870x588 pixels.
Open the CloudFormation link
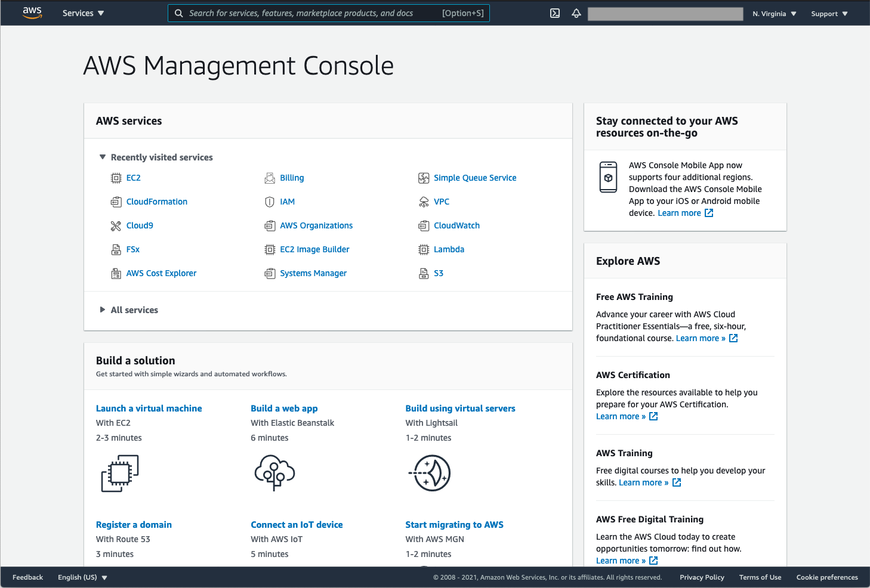point(157,202)
